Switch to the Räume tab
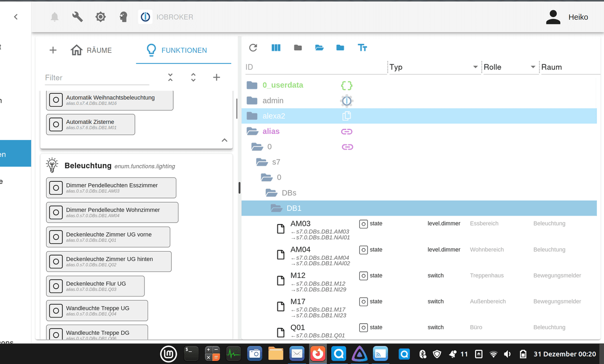 [x=92, y=50]
